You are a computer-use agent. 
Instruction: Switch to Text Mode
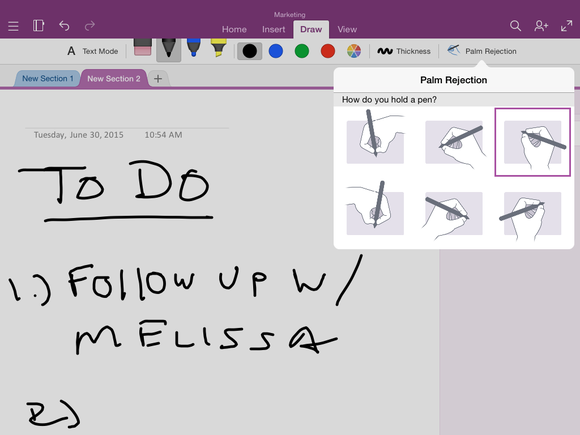tap(92, 51)
